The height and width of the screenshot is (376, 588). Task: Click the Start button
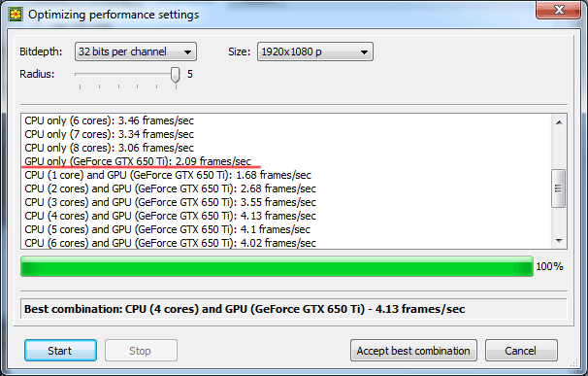tap(60, 351)
